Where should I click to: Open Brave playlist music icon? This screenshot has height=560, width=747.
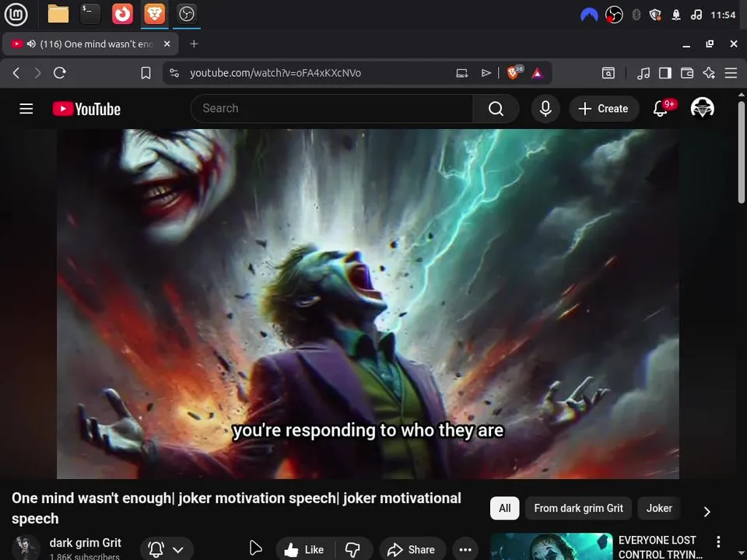coord(644,73)
